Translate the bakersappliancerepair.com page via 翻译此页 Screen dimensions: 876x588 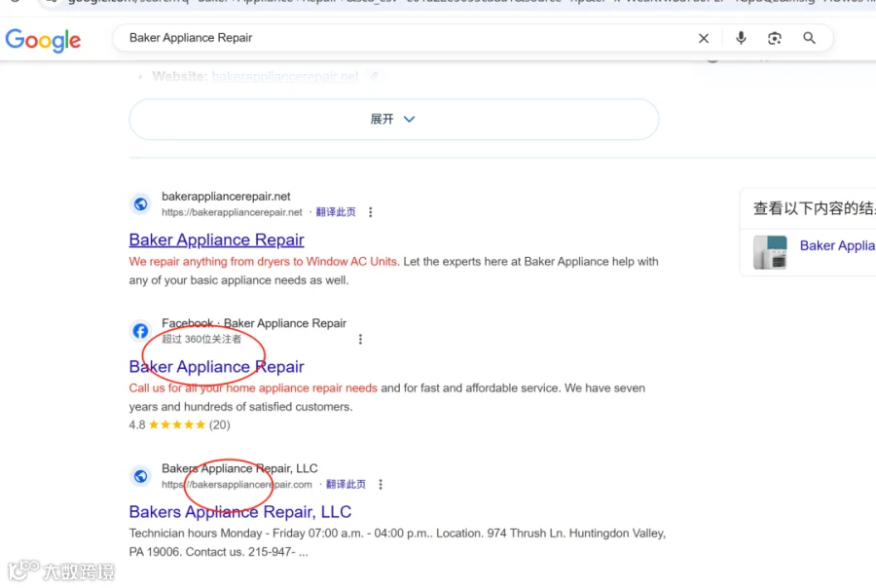[x=346, y=485]
